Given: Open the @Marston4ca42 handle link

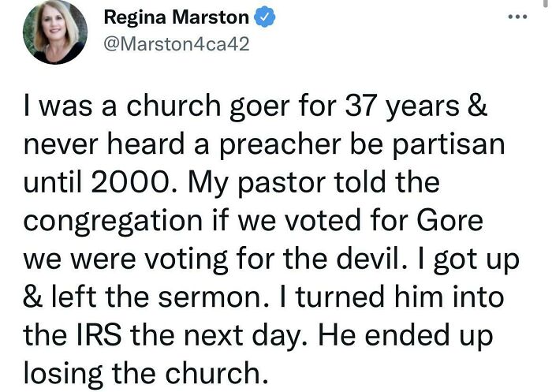Looking at the screenshot, I should coord(177,44).
